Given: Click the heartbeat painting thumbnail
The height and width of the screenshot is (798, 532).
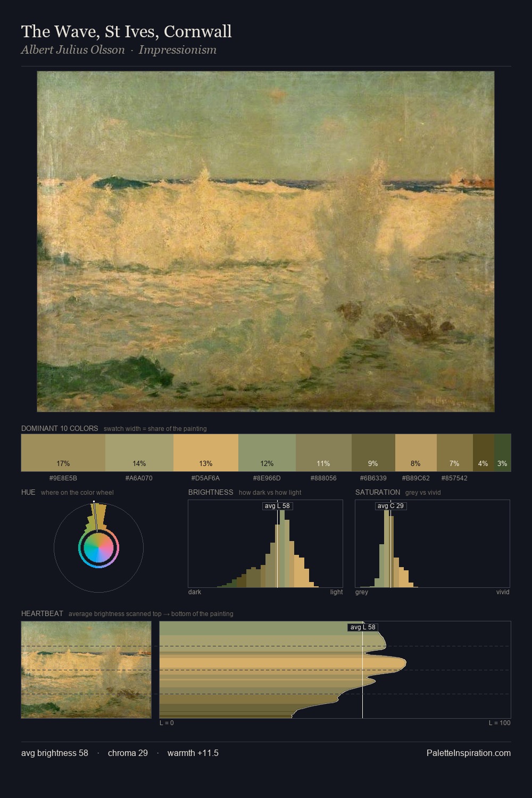Looking at the screenshot, I should click(x=86, y=670).
